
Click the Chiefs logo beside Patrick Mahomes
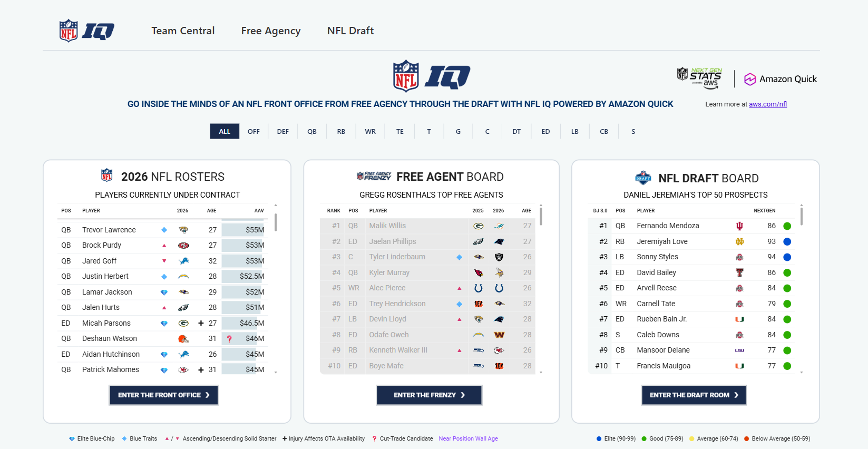coord(183,370)
